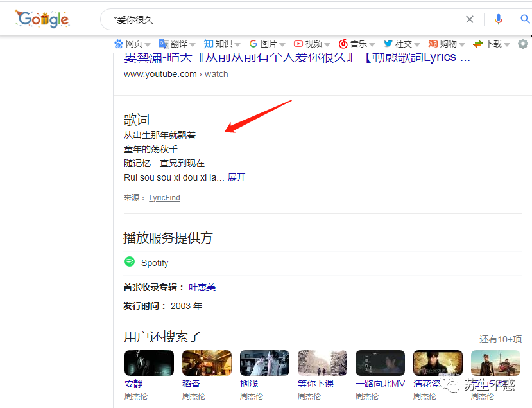Click the Baidu paw 网页 icon

pos(119,44)
